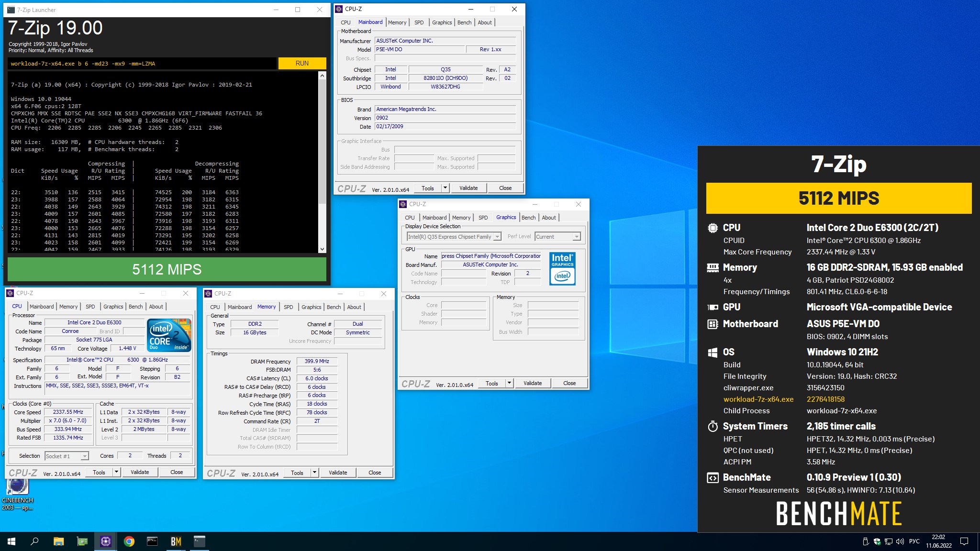Open the Perf Level Current dropdown

[558, 237]
